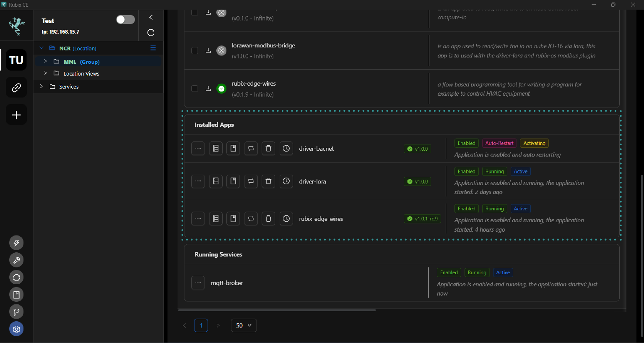The width and height of the screenshot is (644, 343).
Task: Open the book icon for driver-bacnet
Action: (234, 148)
